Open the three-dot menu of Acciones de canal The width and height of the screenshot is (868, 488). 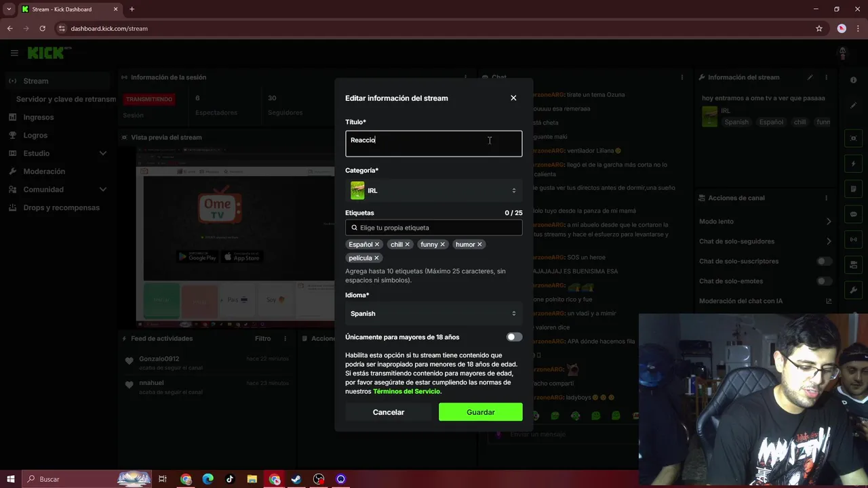826,198
